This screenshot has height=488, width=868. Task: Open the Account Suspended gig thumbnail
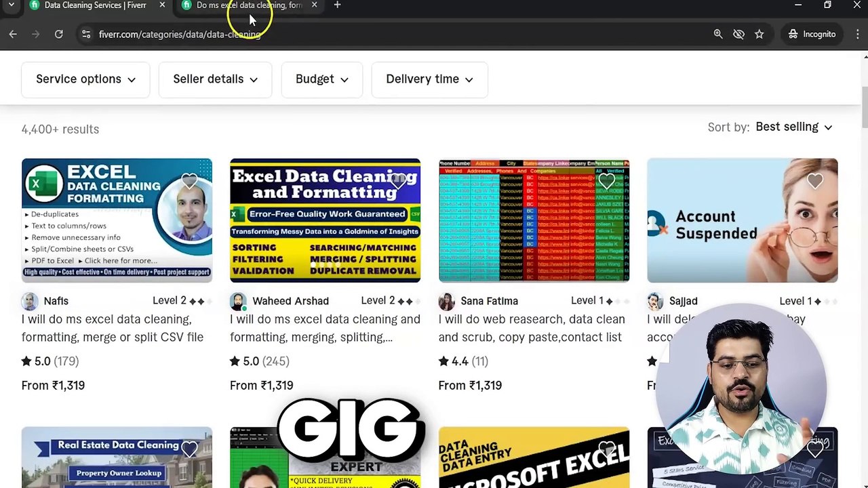pos(742,220)
